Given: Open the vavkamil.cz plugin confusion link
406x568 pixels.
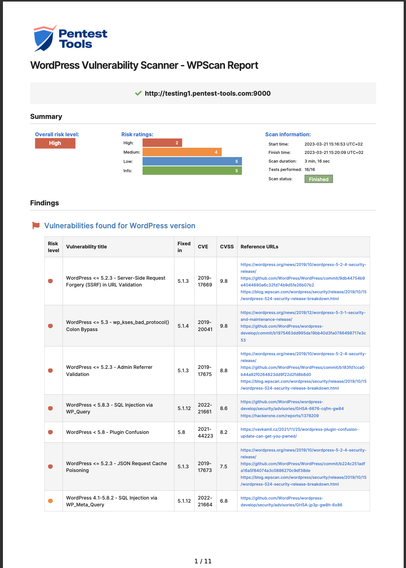Looking at the screenshot, I should 300,433.
